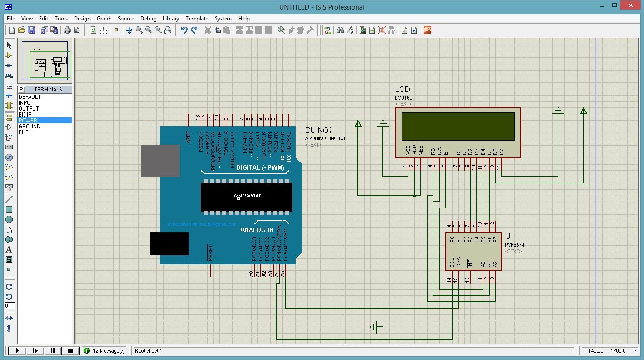Open the 12 Message(s) log
644x360 pixels.
point(104,351)
